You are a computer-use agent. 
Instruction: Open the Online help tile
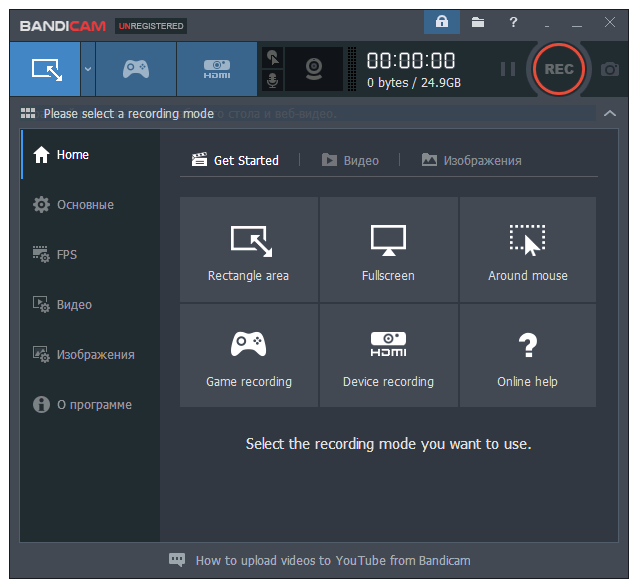click(x=528, y=356)
